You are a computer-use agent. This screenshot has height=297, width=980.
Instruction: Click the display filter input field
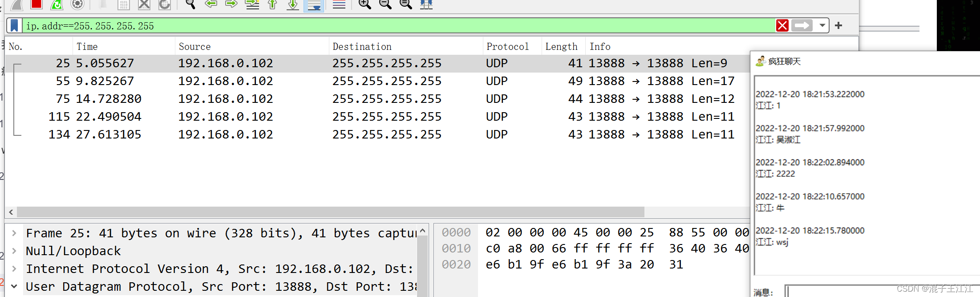(398, 26)
